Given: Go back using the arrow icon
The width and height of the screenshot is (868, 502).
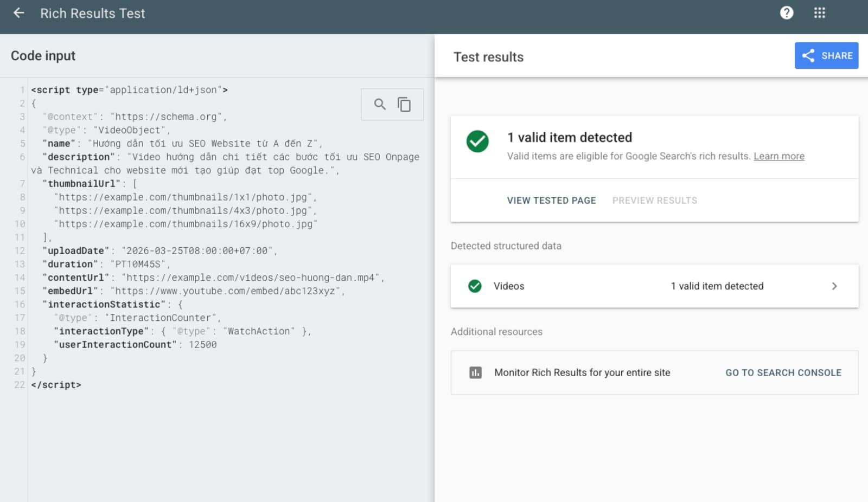Looking at the screenshot, I should pyautogui.click(x=19, y=13).
